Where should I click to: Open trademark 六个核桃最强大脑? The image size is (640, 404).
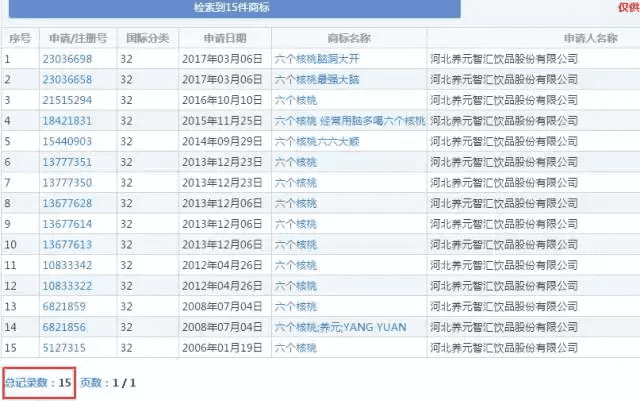click(317, 80)
